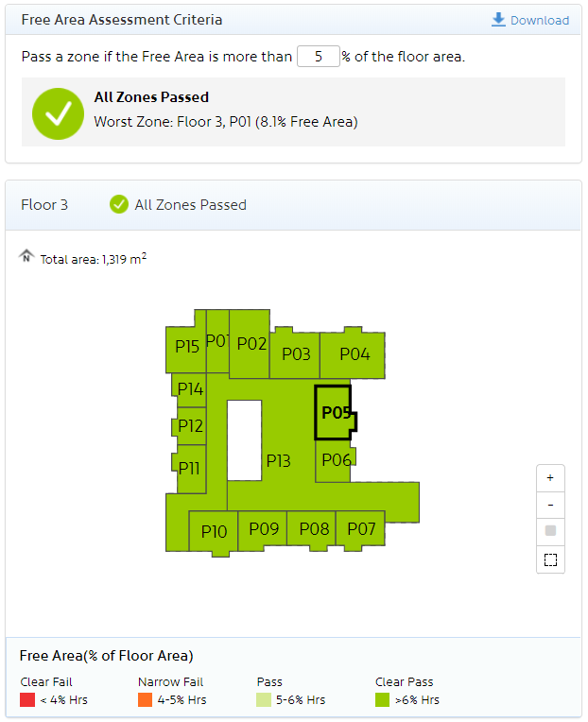Click the large green checkmark icon
The height and width of the screenshot is (722, 588).
coord(59,112)
